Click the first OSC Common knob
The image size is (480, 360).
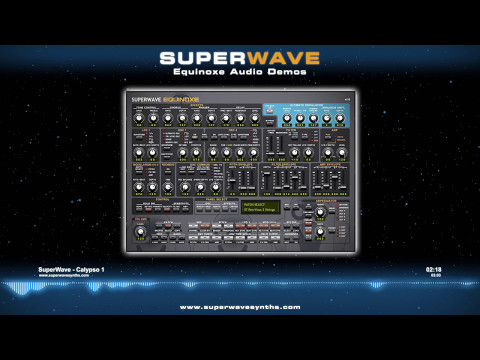(x=185, y=187)
